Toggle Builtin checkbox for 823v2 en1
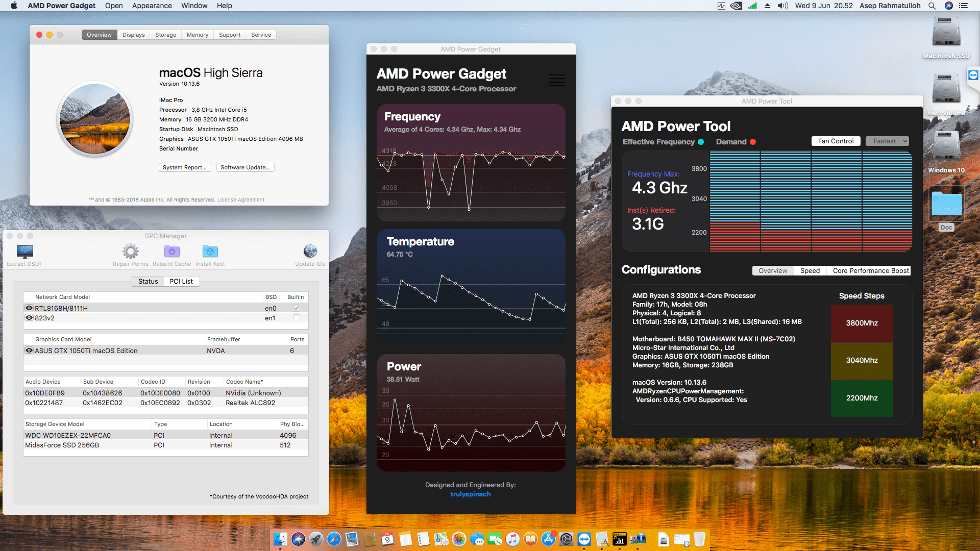The image size is (980, 551). [296, 318]
